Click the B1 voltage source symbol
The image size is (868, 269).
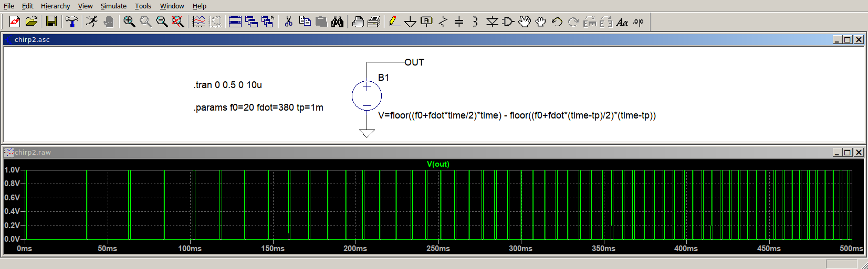(367, 95)
